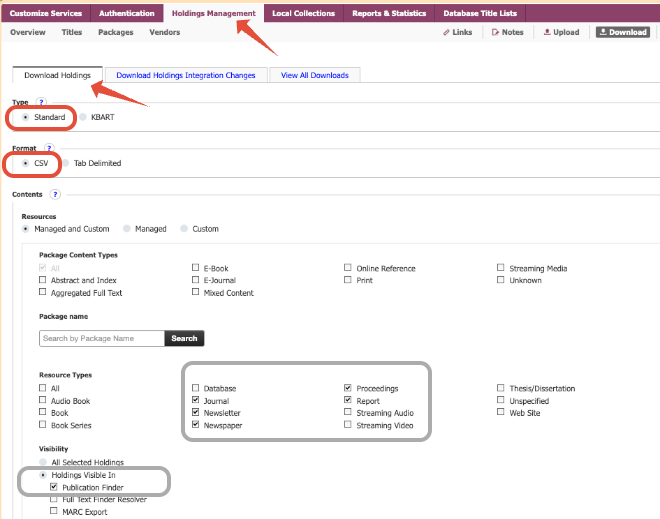Check the Full Text Finder Resolver checkbox
This screenshot has width=660, height=519.
(x=53, y=499)
